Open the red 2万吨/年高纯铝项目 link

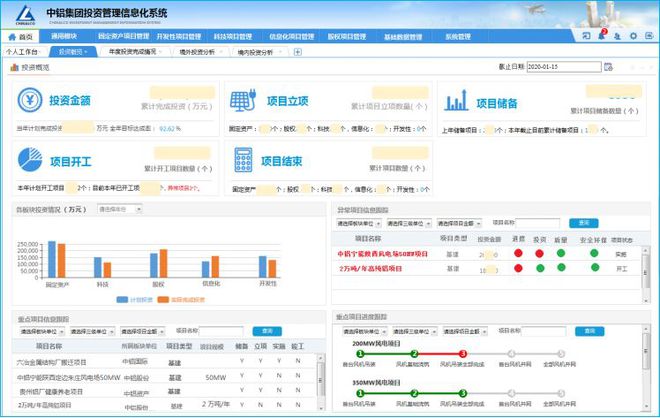[x=370, y=268]
